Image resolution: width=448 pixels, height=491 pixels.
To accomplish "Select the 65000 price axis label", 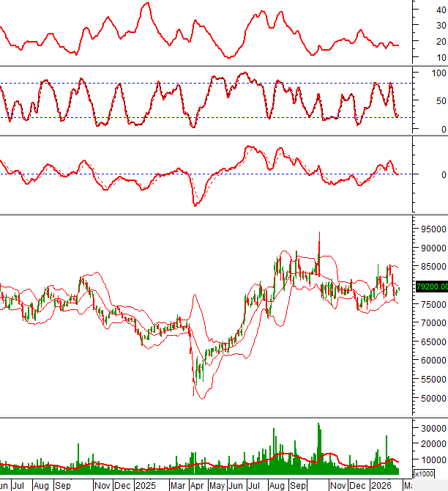I will [x=433, y=342].
